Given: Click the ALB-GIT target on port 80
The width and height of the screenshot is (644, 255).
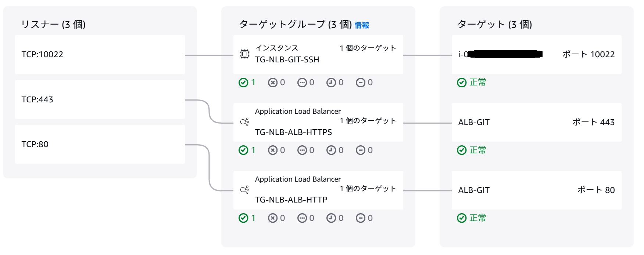Looking at the screenshot, I should click(x=474, y=190).
